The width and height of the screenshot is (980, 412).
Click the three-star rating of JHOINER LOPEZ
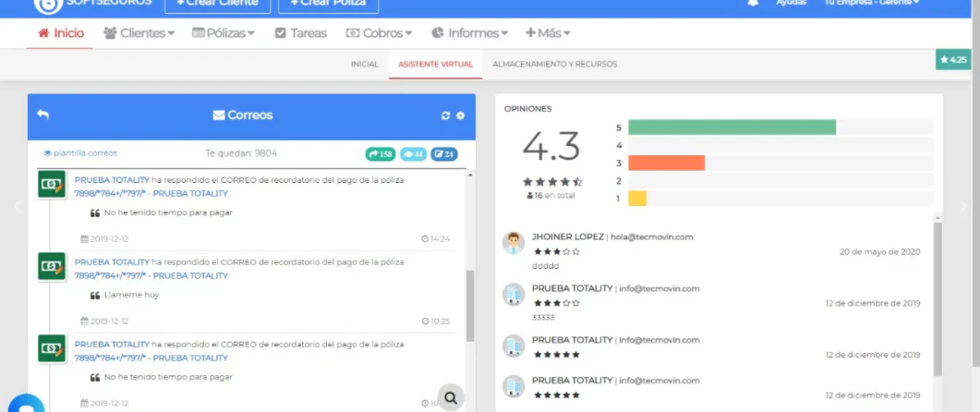coord(556,252)
